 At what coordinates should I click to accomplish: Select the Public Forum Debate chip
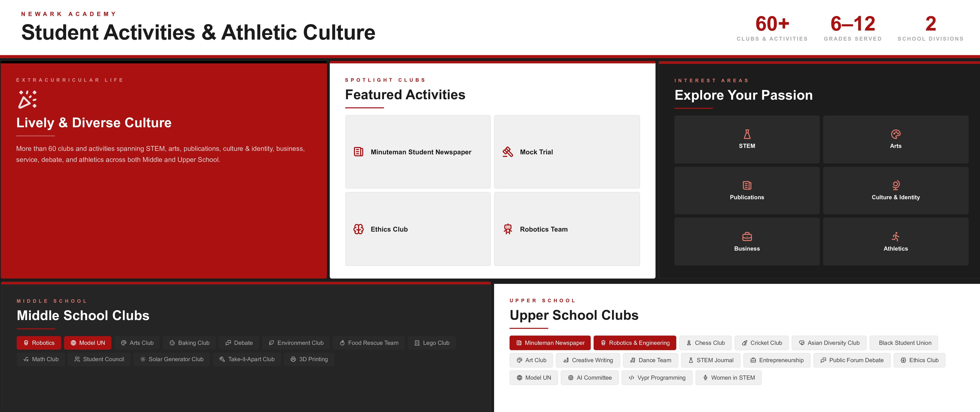[x=852, y=360]
